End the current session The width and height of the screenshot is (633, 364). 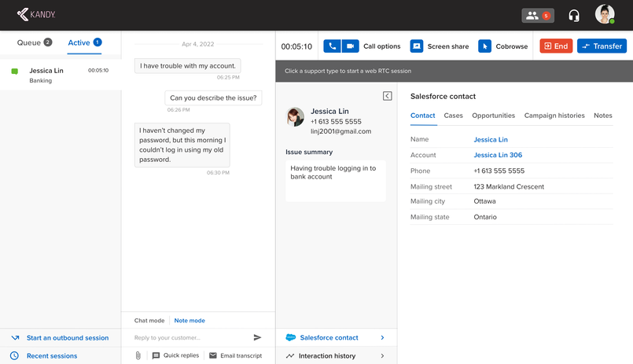click(x=556, y=46)
